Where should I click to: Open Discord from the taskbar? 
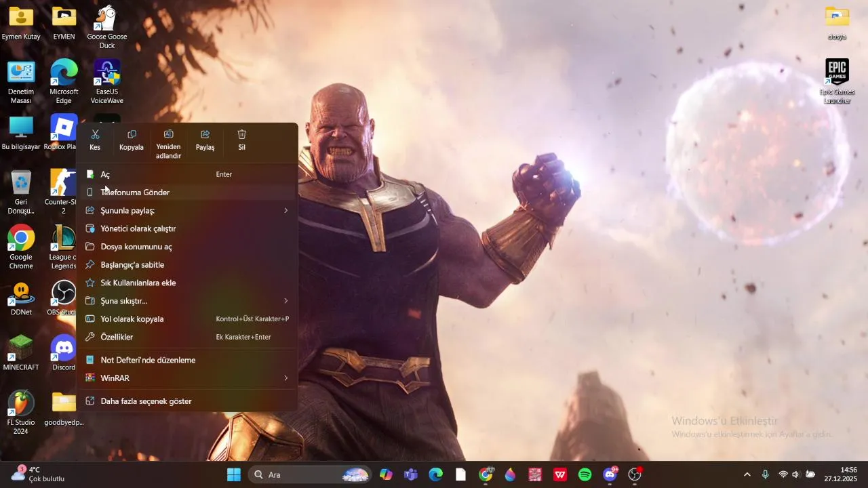[x=610, y=474]
